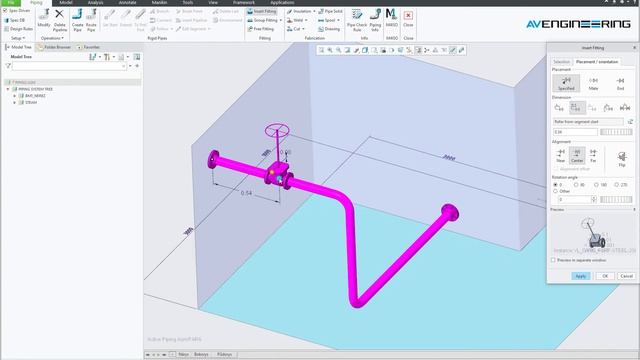The image size is (640, 360).
Task: Select the Mate placement icon
Action: (593, 83)
